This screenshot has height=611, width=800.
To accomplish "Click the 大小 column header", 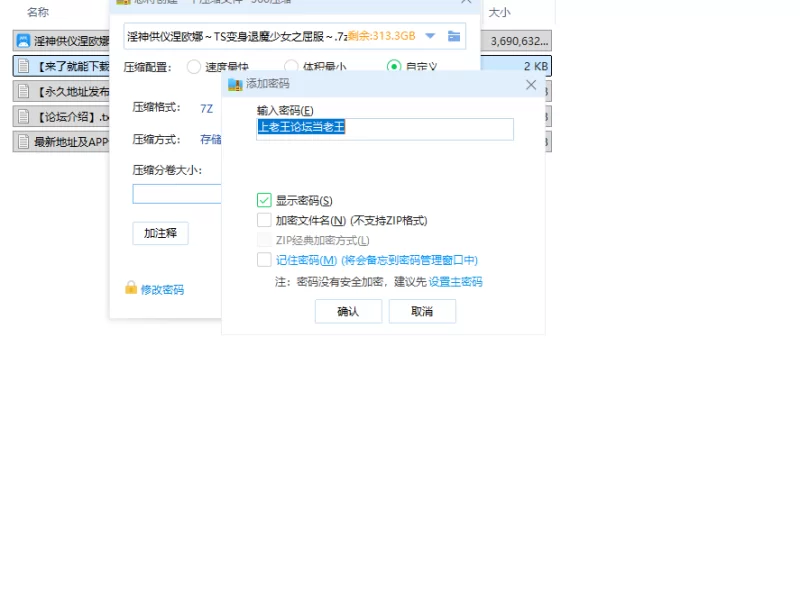I will (x=499, y=12).
